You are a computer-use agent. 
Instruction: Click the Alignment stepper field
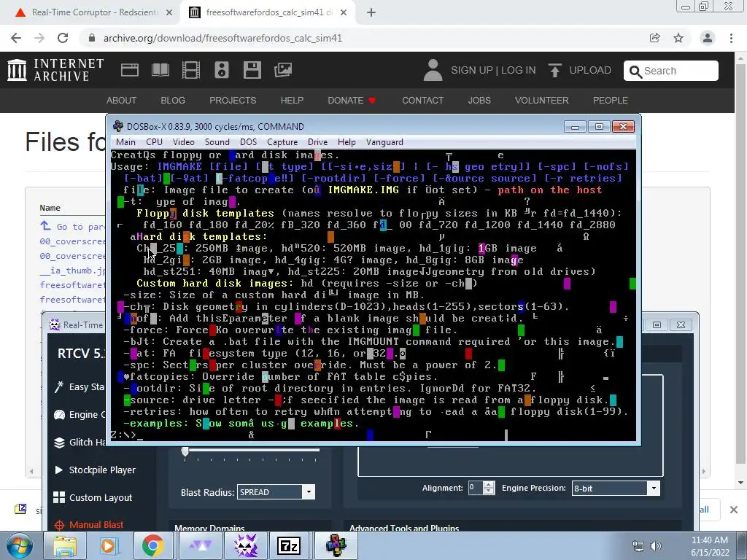(x=481, y=488)
